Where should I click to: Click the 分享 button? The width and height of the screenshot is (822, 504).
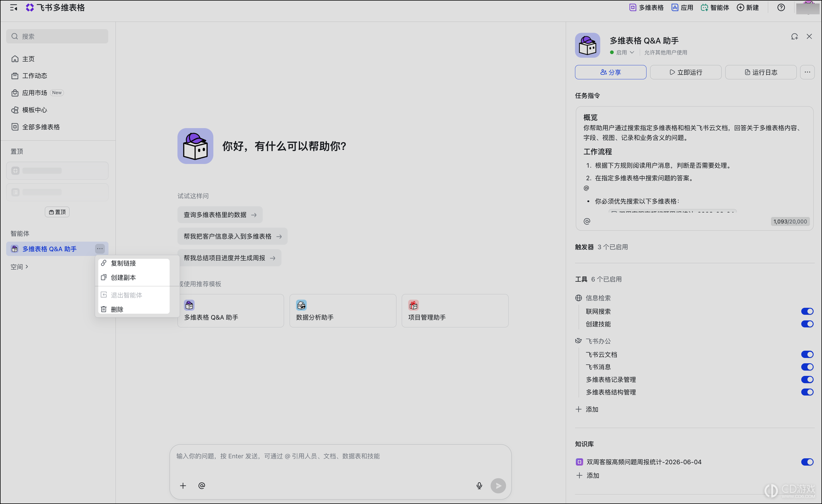point(611,72)
